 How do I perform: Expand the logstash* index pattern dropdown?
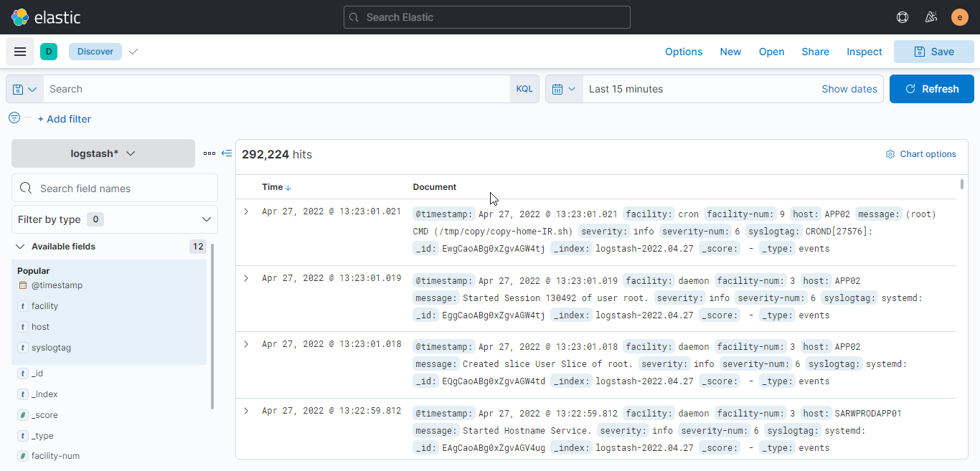tap(103, 153)
